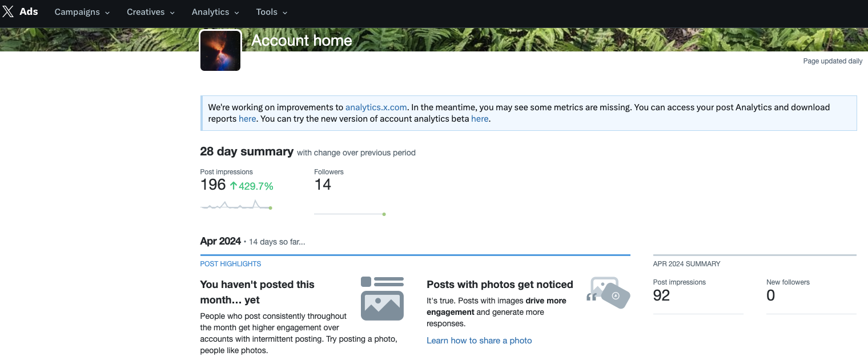
Task: Click the Followers count of 14
Action: coord(323,184)
